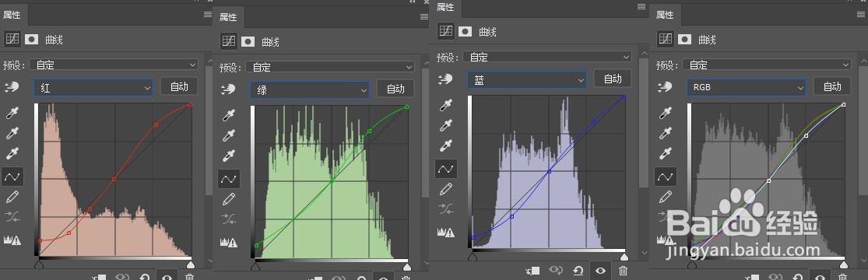
Task: Open 预设 preset dropdown in Blue panel
Action: (x=547, y=57)
